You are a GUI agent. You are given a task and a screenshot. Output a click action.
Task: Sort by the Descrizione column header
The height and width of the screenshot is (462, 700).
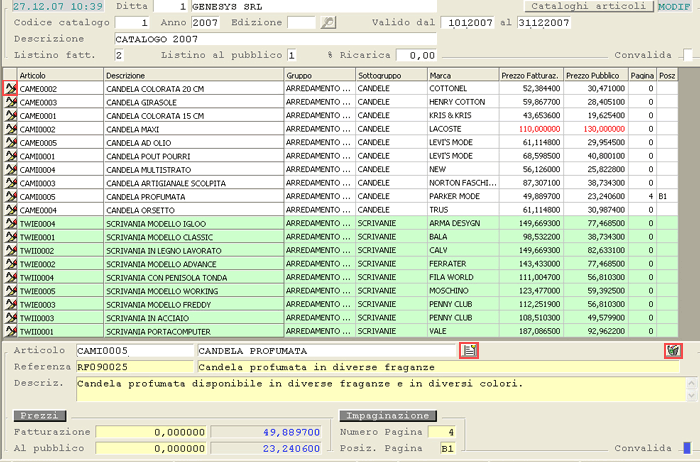click(x=194, y=75)
